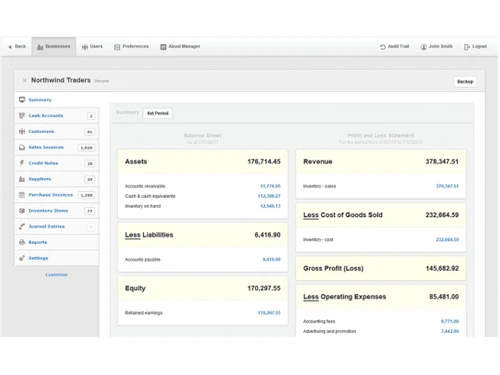500x375 pixels.
Task: Open the Audit Trail link
Action: (x=398, y=46)
